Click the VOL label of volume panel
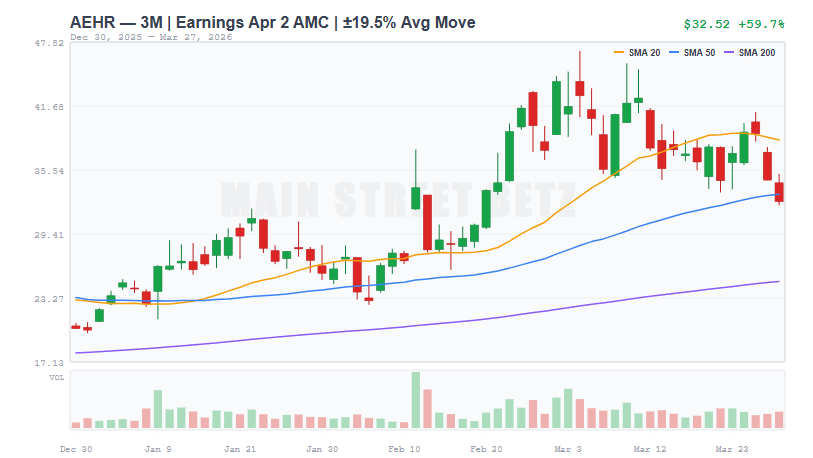This screenshot has height=458, width=813. tap(57, 377)
